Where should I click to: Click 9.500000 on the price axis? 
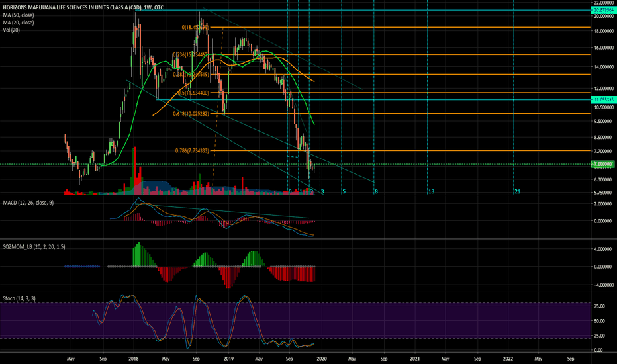point(603,122)
